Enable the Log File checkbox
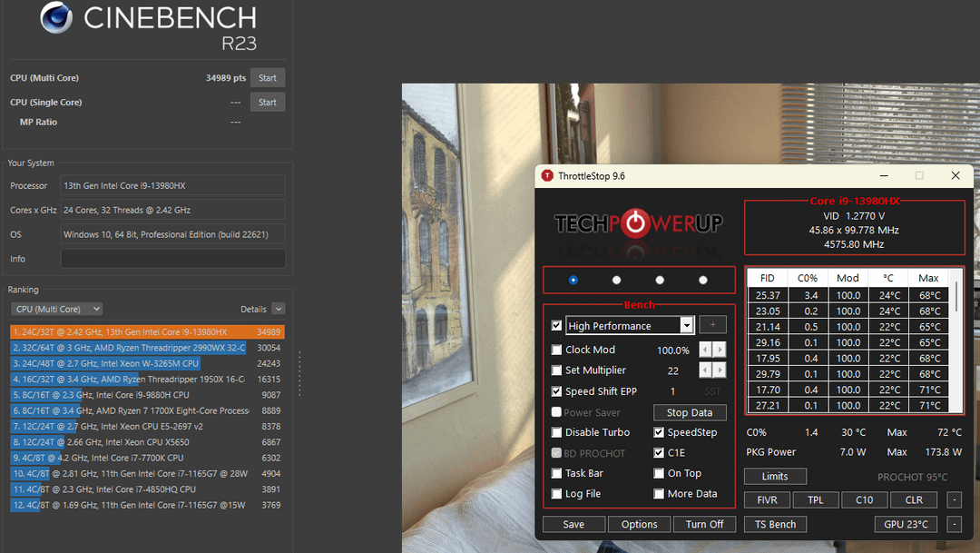The height and width of the screenshot is (553, 980). [556, 494]
